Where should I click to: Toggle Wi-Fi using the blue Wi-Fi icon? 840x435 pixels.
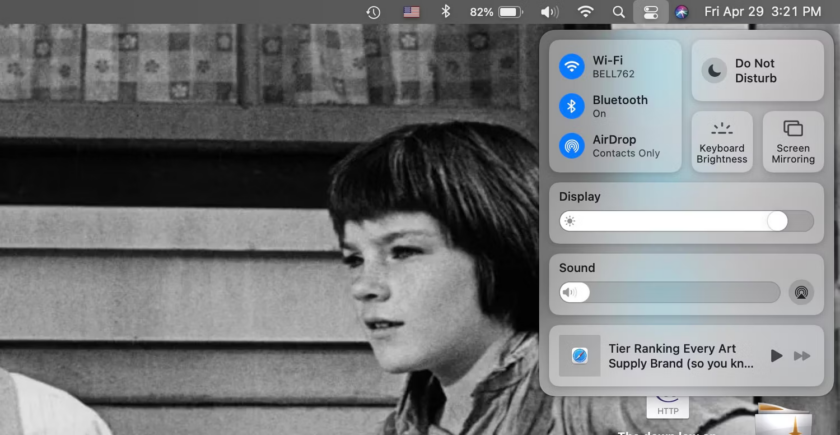tap(572, 66)
